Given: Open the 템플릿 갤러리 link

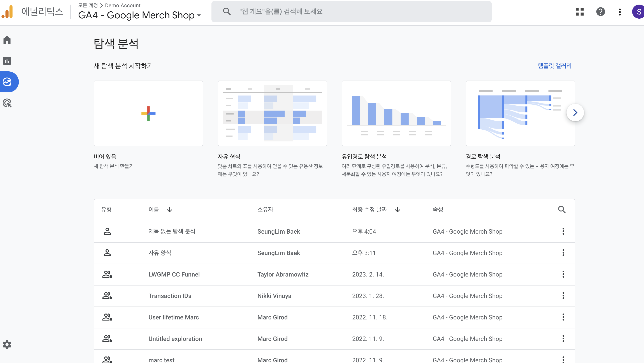Looking at the screenshot, I should [x=554, y=66].
